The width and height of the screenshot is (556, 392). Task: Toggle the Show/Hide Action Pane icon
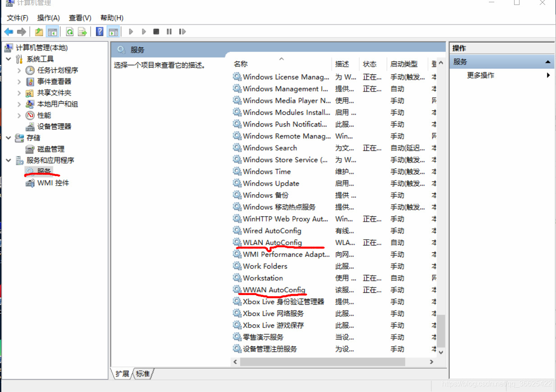tap(113, 32)
